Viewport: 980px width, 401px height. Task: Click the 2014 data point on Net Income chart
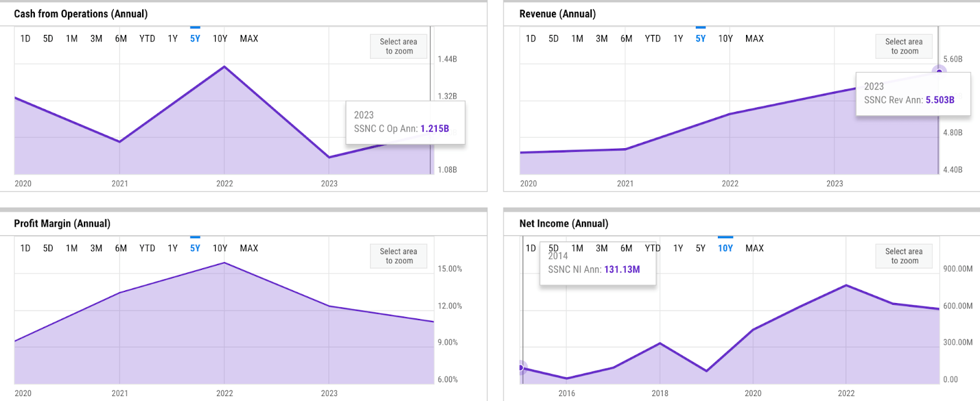521,367
